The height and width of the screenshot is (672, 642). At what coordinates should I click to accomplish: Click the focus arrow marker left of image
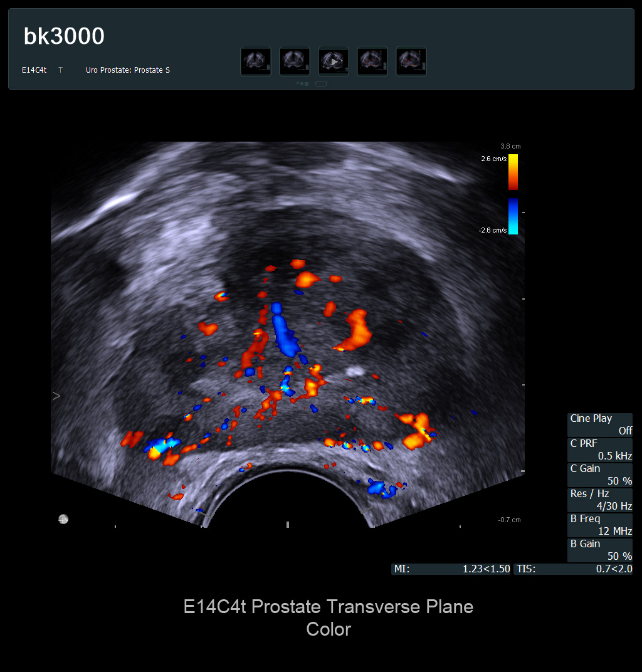pos(56,396)
